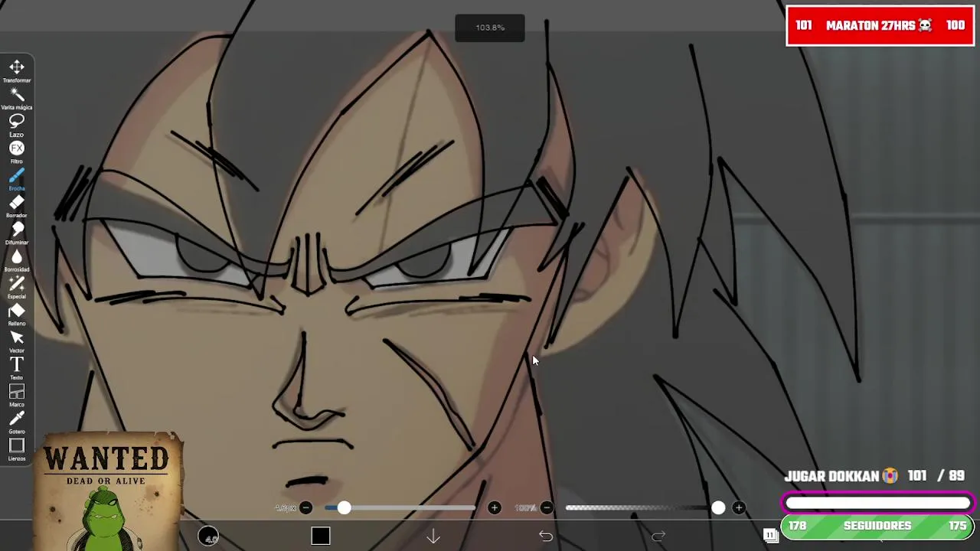Undo the last stroke

pyautogui.click(x=546, y=536)
